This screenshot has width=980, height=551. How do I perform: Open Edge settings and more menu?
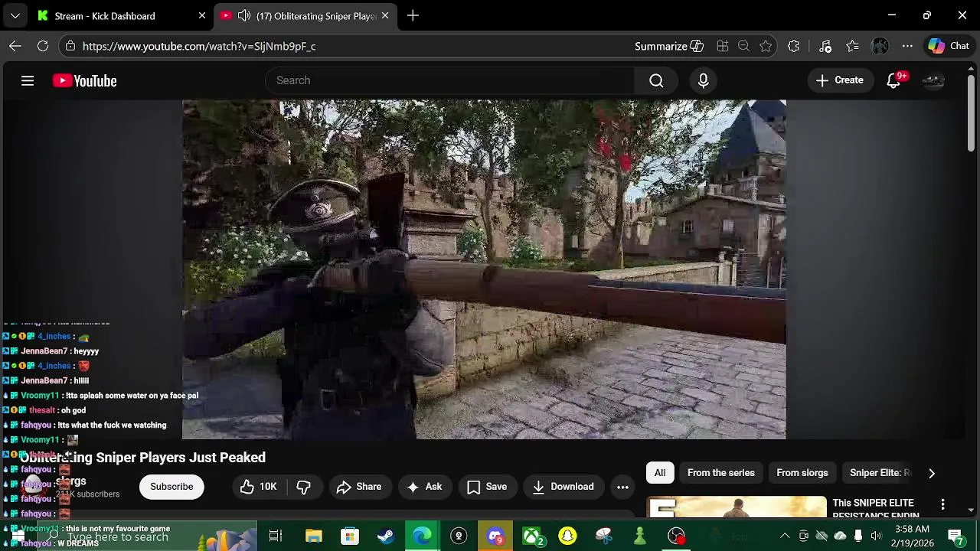907,46
